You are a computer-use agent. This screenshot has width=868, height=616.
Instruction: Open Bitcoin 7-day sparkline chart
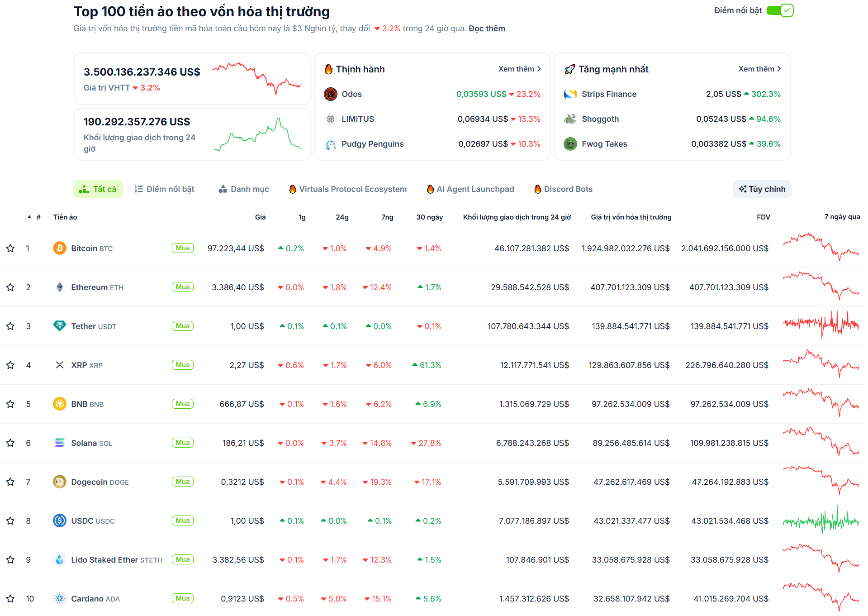coord(821,247)
